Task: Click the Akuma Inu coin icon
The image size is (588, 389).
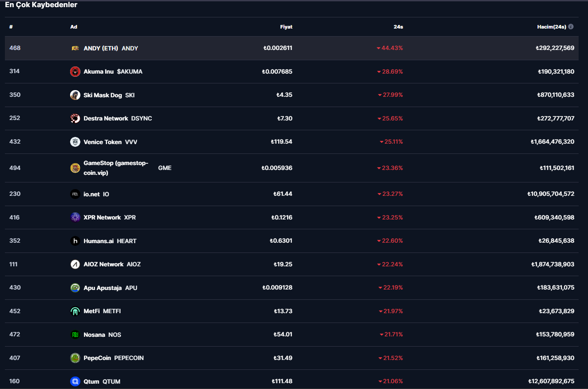Action: (x=75, y=71)
